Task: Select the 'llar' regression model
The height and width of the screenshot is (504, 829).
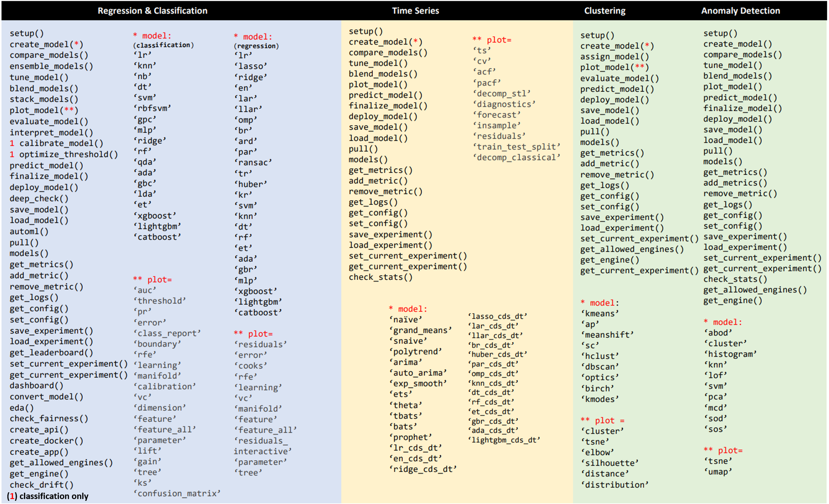Action: [248, 109]
